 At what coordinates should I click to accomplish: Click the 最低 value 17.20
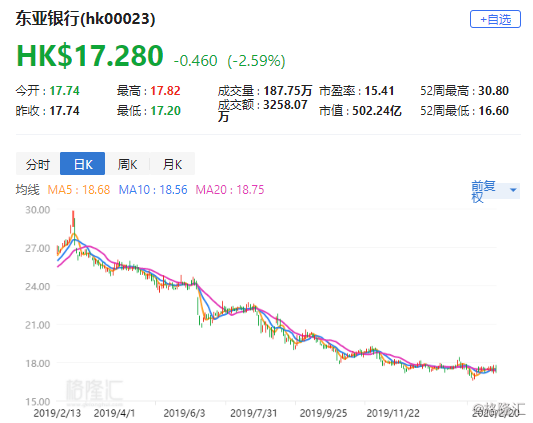165,111
